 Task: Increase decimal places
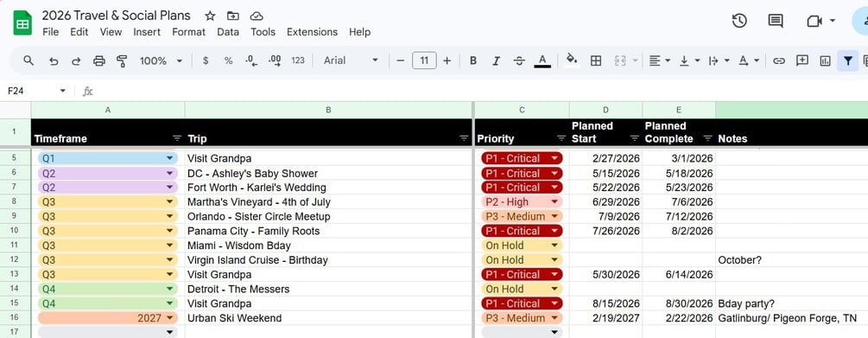tap(275, 61)
